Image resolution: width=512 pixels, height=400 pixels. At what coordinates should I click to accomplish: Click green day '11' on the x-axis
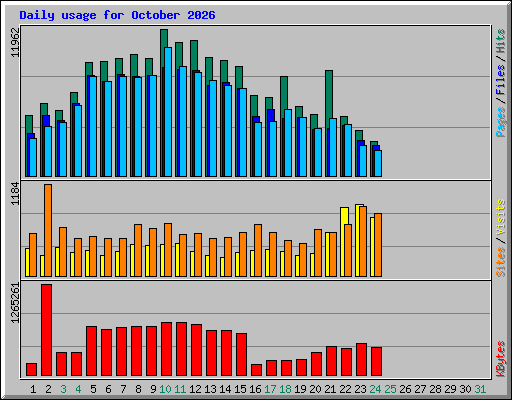(180, 389)
